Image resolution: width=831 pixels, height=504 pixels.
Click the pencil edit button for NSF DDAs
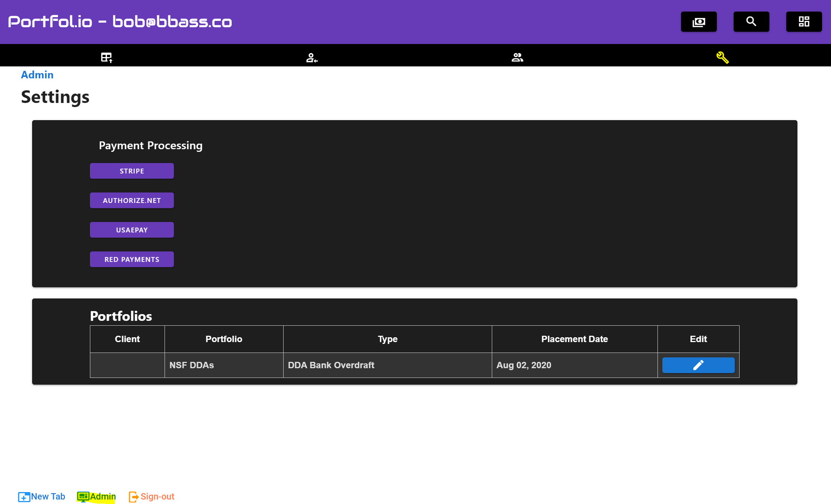[698, 365]
